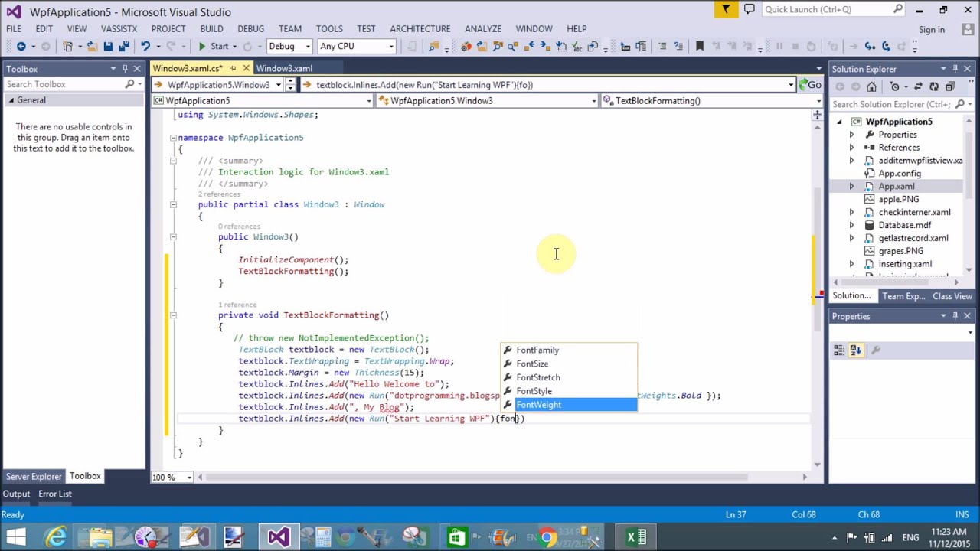This screenshot has width=980, height=551.
Task: Undo the last edit with Undo icon
Action: pyautogui.click(x=145, y=47)
